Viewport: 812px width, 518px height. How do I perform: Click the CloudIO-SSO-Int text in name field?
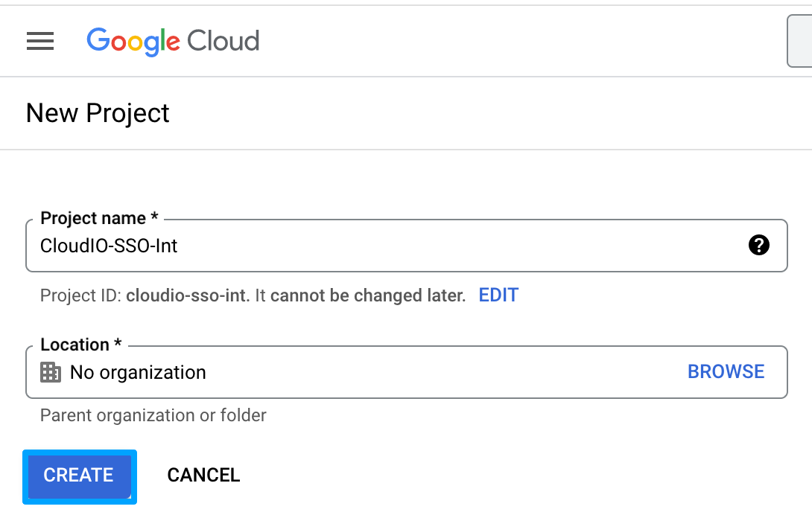(109, 246)
